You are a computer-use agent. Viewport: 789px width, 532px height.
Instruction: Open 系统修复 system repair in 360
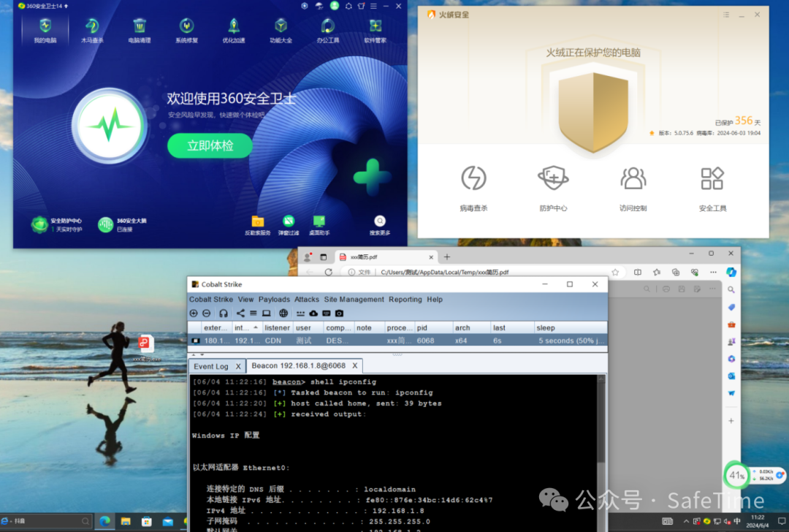(x=187, y=30)
